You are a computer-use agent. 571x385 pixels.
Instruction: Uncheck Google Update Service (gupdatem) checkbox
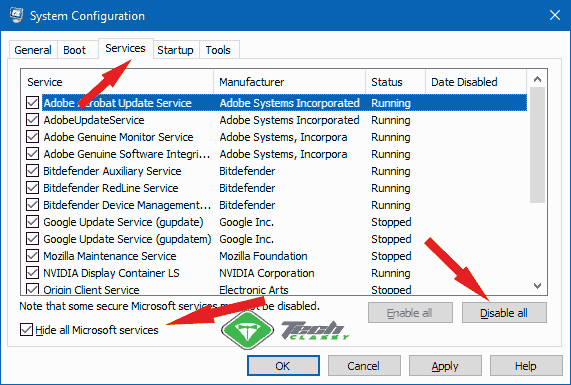tap(32, 239)
